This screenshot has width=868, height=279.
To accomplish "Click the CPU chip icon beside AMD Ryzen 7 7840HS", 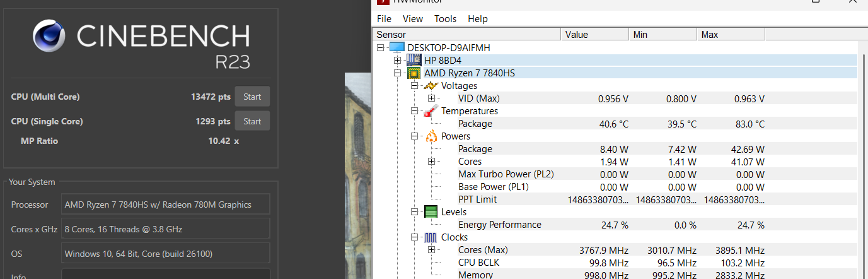I will click(x=414, y=73).
